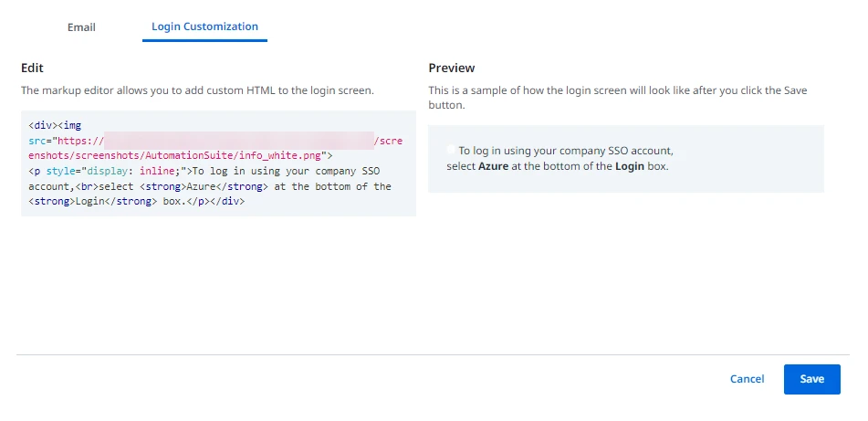Screen dimensions: 868x421
Task: Click the white info icon in preview
Action: 451,150
